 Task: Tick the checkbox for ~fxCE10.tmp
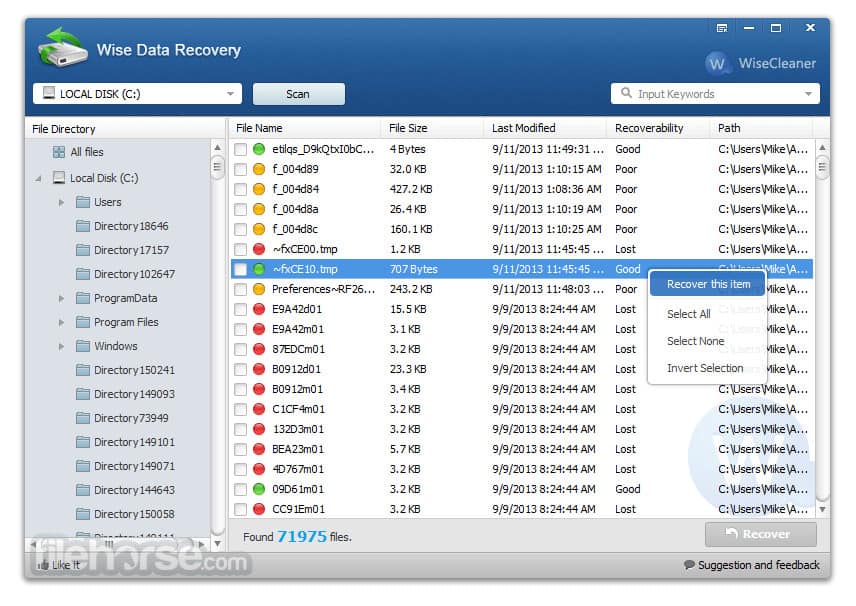coord(240,269)
